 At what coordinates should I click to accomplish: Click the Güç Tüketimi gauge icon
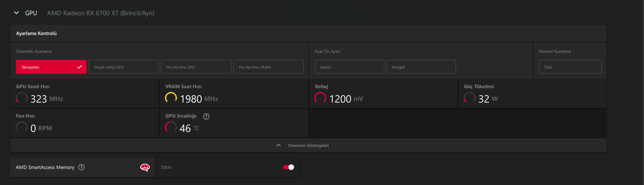[x=469, y=98]
